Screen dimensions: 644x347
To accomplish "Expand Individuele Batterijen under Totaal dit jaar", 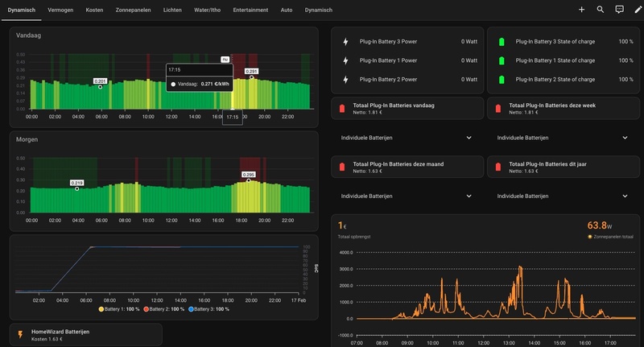I will 625,196.
